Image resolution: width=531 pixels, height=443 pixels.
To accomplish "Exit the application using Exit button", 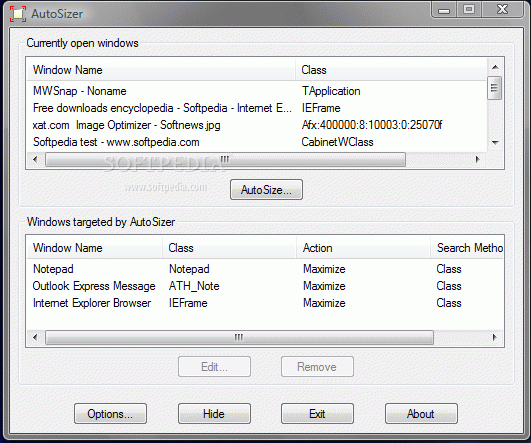I will (x=317, y=414).
